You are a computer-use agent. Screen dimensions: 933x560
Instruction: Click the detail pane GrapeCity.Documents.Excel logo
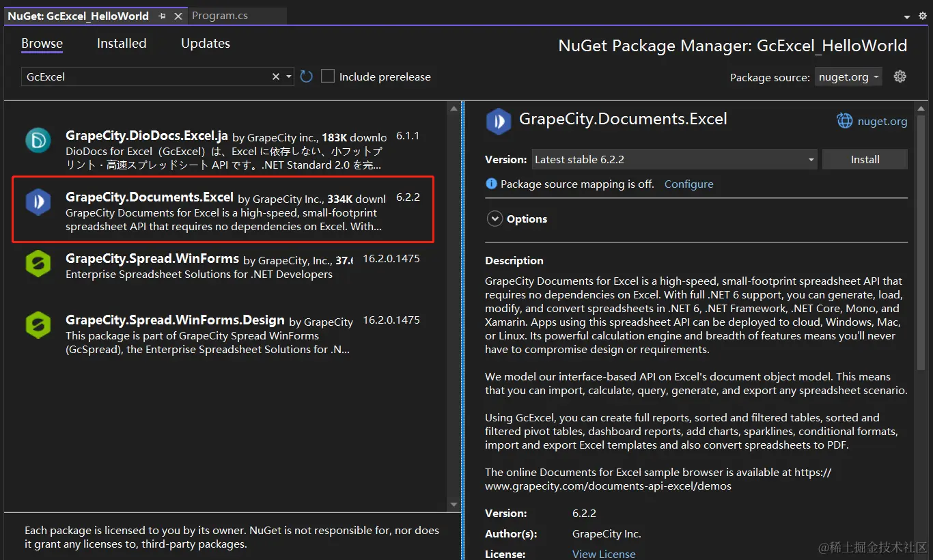coord(499,122)
